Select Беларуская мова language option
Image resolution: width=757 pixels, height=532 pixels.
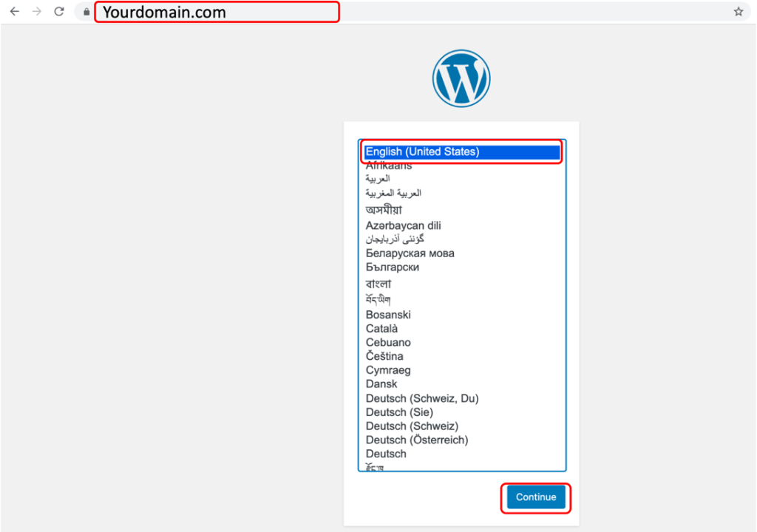click(x=463, y=253)
